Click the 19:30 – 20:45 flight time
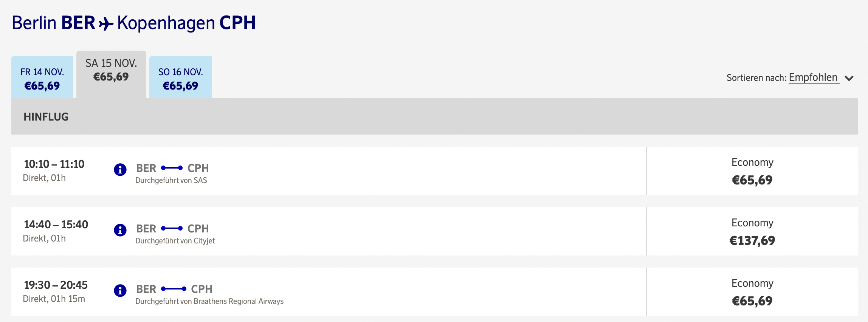 tap(56, 285)
